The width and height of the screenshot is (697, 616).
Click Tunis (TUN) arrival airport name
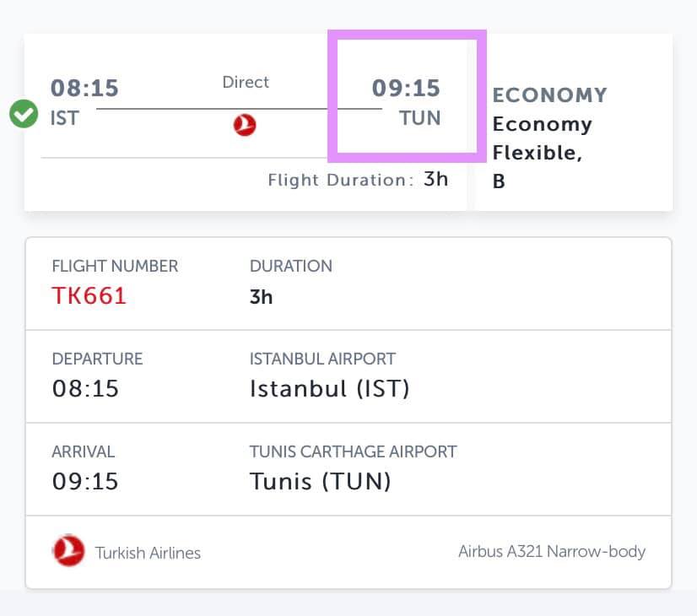tap(321, 481)
